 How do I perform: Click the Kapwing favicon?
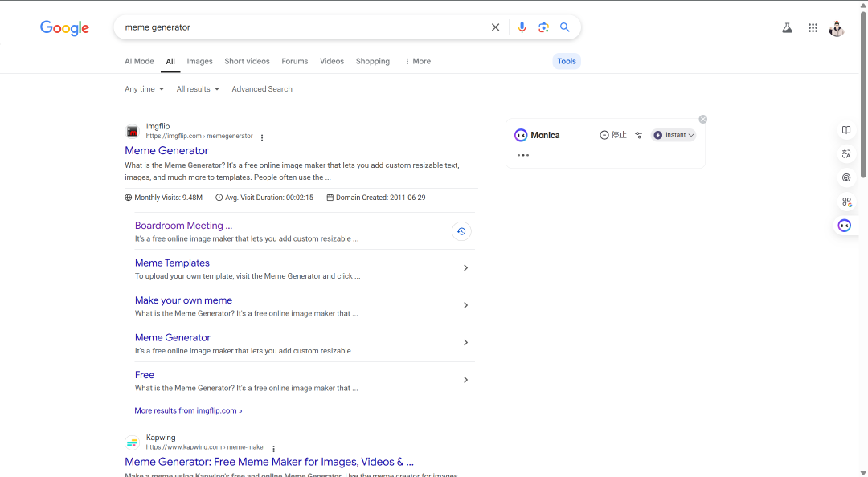click(x=133, y=442)
